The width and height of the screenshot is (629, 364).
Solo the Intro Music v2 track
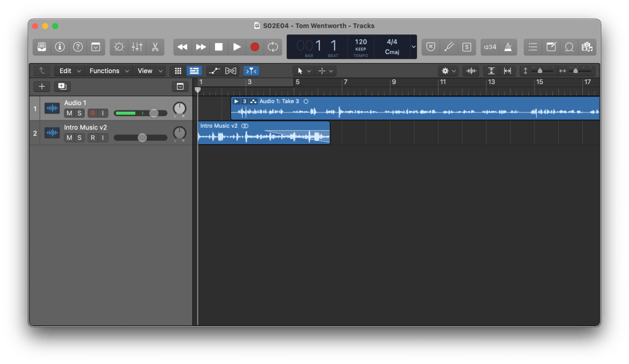point(79,137)
